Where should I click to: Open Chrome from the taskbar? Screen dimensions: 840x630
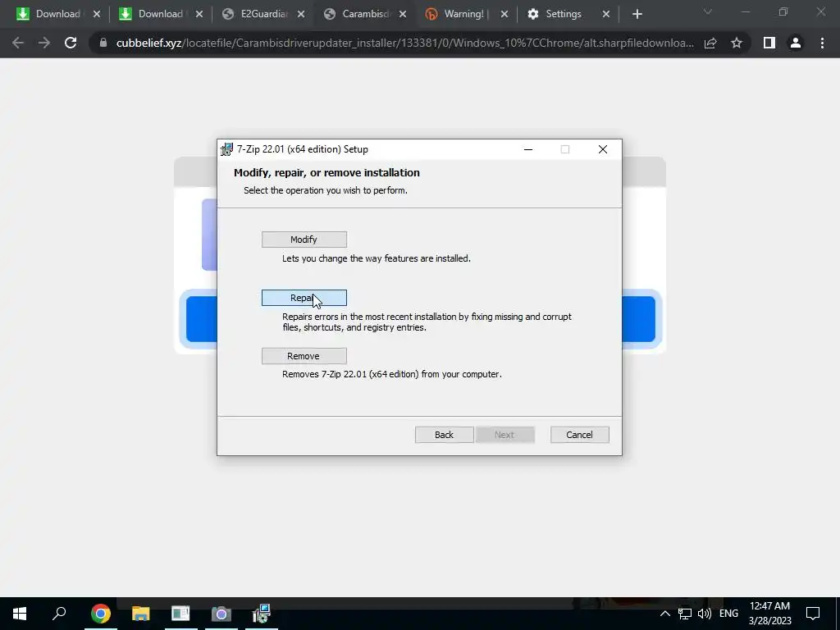tap(100, 614)
